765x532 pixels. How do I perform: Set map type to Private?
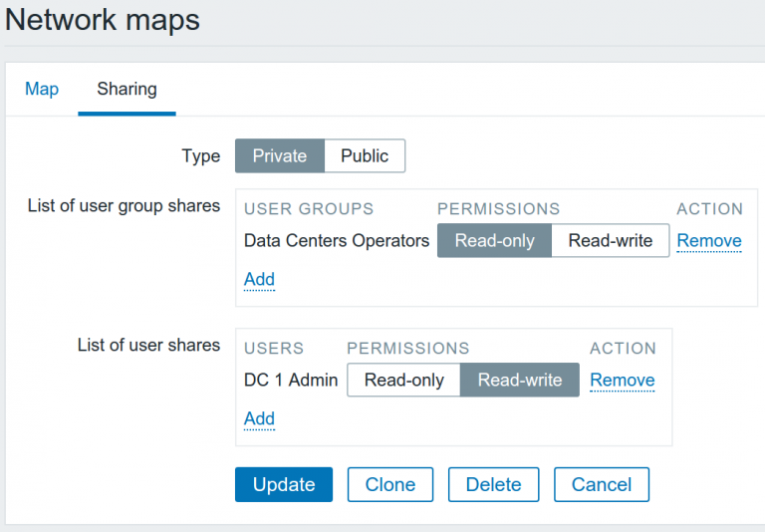click(280, 155)
